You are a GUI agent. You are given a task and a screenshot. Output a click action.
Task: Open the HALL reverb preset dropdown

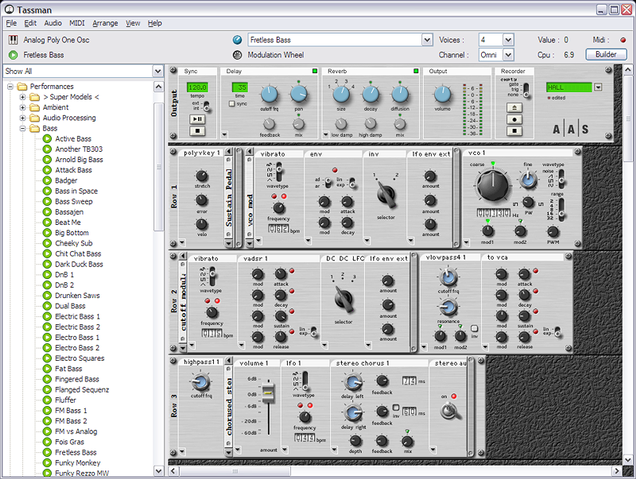click(598, 87)
